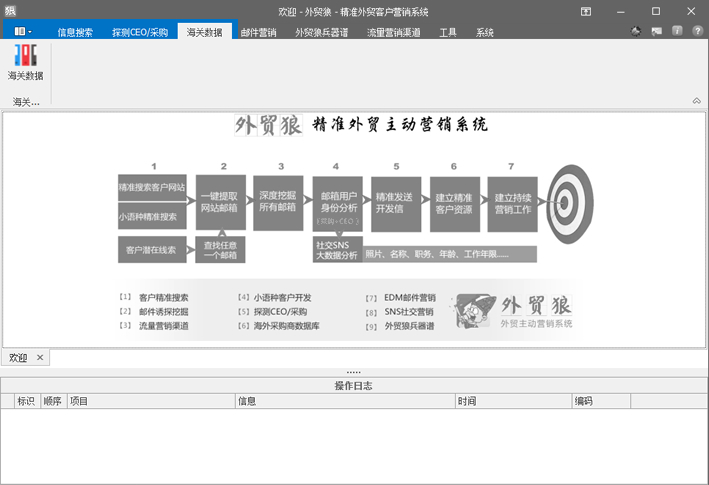The width and height of the screenshot is (709, 485).
Task: Open the 海关数据 ribbon icon
Action: tap(25, 62)
